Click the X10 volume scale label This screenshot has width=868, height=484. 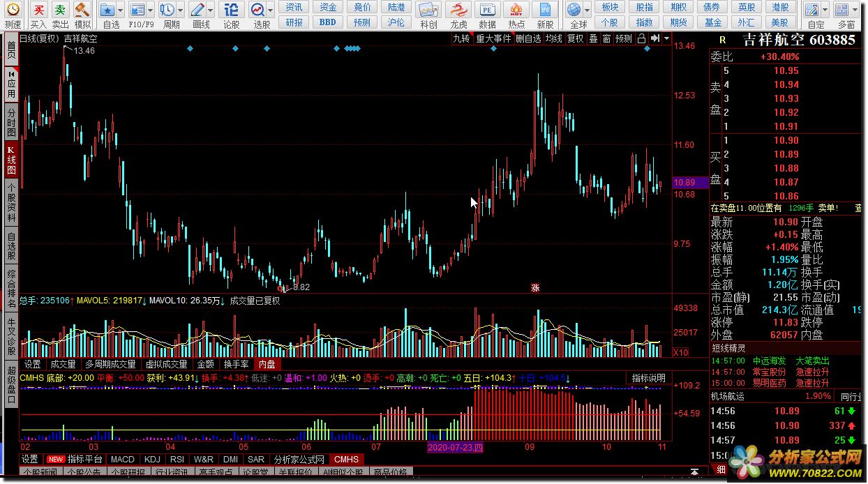coord(680,352)
